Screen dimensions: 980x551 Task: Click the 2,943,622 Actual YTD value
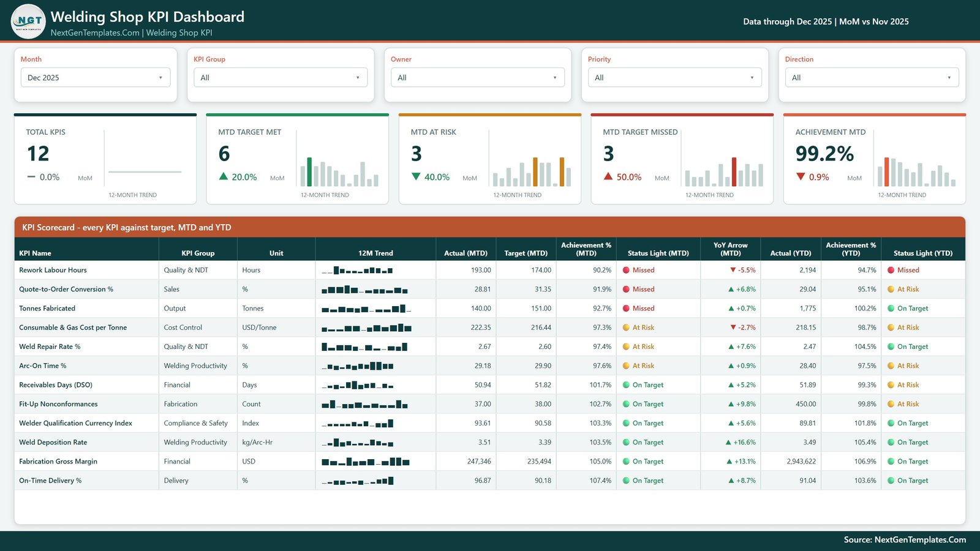[x=801, y=462]
